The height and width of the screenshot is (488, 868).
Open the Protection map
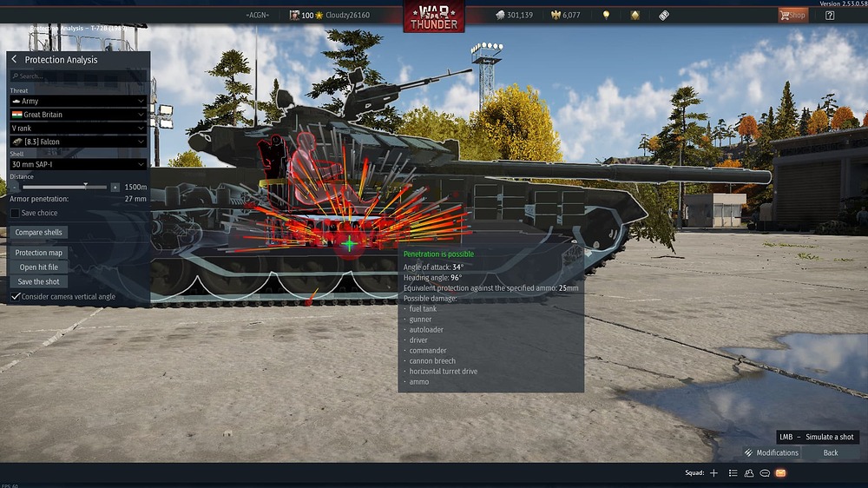point(38,253)
